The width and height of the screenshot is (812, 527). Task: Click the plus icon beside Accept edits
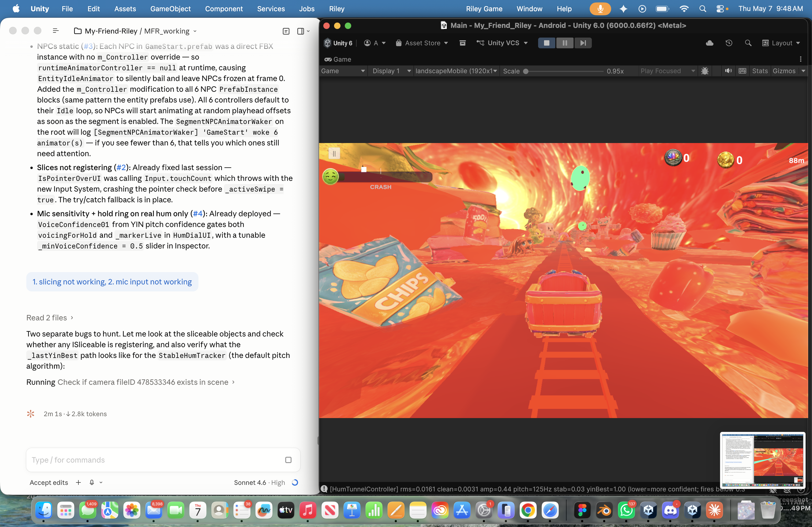pos(78,482)
